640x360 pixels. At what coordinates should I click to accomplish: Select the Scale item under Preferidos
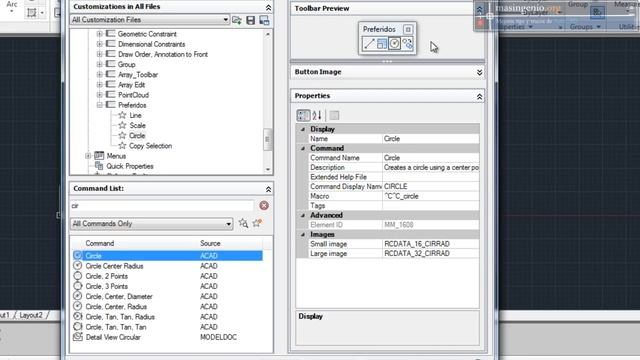[x=138, y=125]
